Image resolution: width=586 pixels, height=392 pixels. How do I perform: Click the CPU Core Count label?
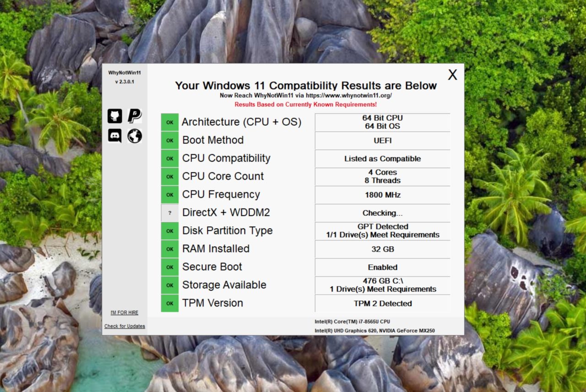(x=223, y=176)
